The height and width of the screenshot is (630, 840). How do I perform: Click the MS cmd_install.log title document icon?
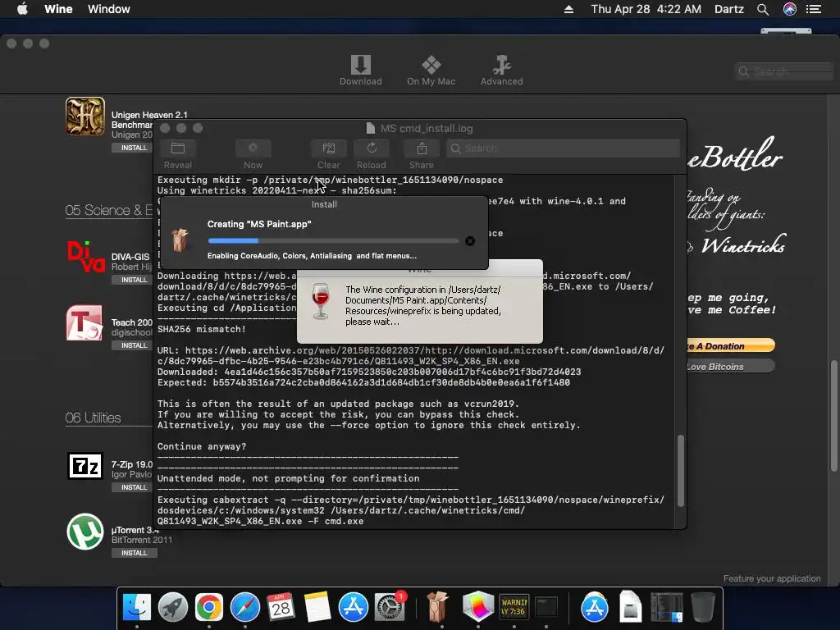coord(370,129)
